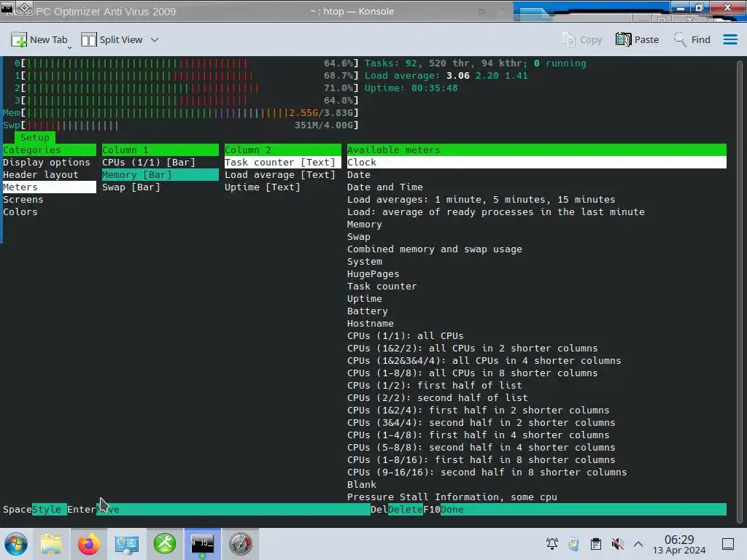Open the notifications bell tray icon
Screen dimensions: 747x560
(x=552, y=544)
